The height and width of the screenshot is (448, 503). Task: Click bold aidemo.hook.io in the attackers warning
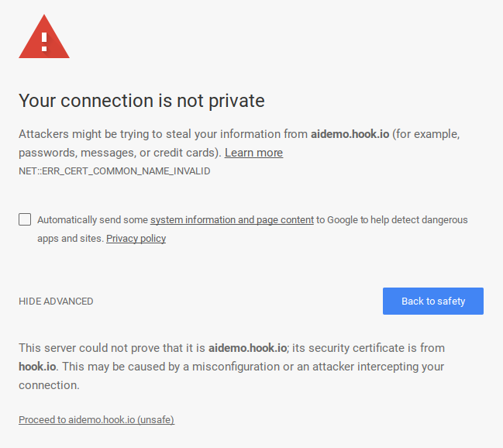click(x=350, y=134)
